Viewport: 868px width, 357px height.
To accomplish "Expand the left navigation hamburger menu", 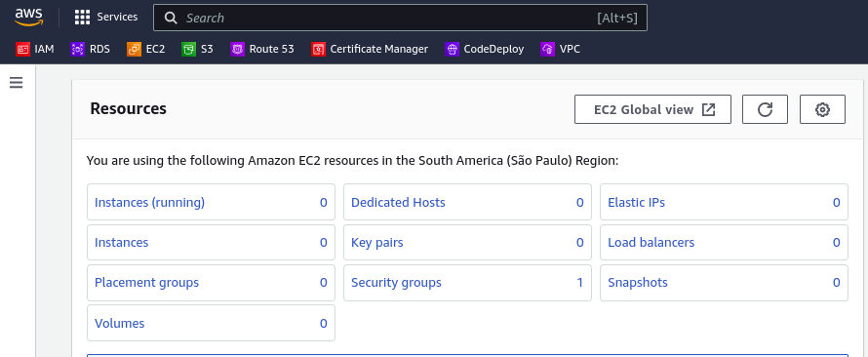I will (x=16, y=83).
